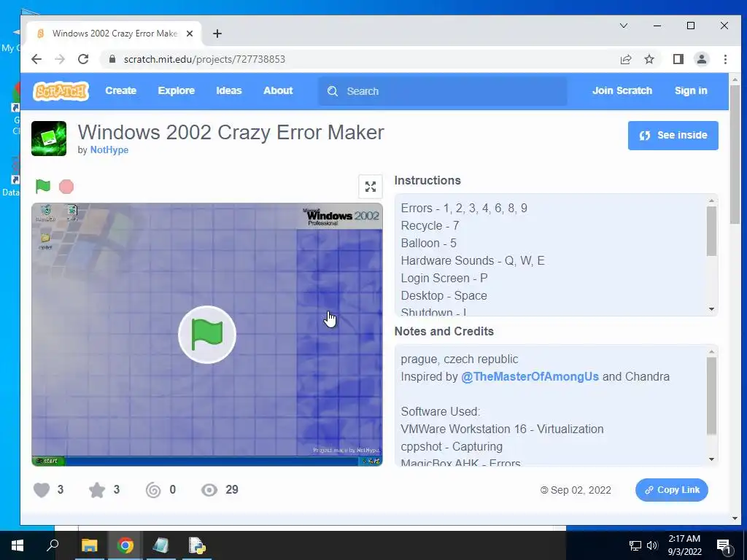Image resolution: width=747 pixels, height=560 pixels.
Task: Start project with large center green flag
Action: point(206,334)
